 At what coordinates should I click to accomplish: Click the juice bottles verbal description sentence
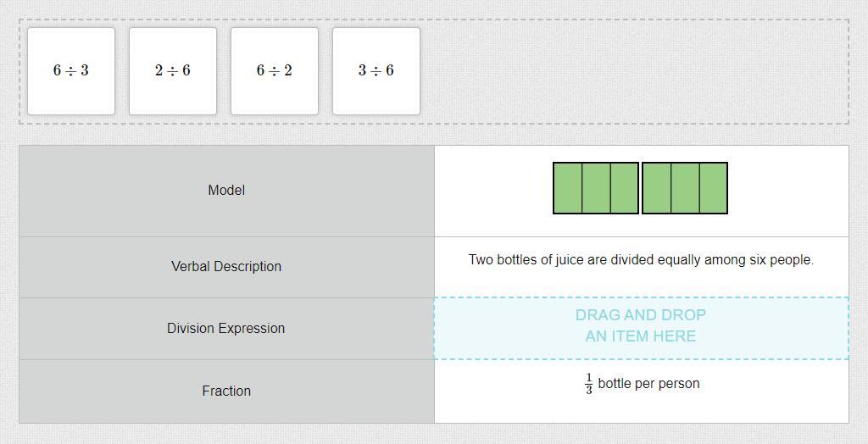(x=641, y=260)
